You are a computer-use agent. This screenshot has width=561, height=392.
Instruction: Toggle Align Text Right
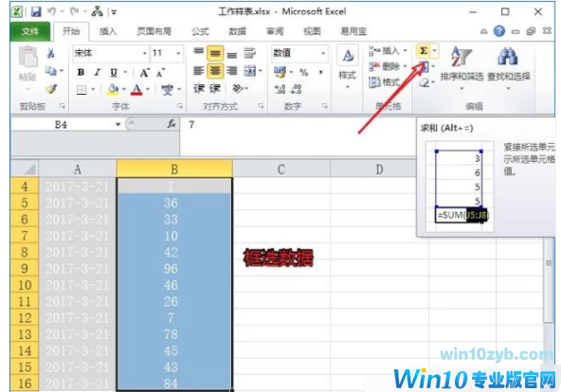tap(232, 71)
